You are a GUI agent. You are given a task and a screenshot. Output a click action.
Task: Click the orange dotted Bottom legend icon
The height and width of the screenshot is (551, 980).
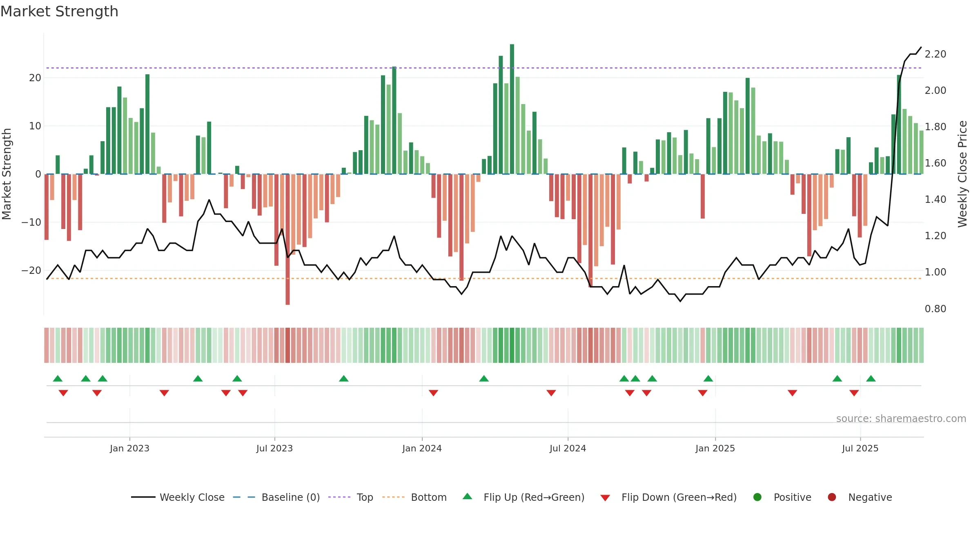[x=394, y=497]
